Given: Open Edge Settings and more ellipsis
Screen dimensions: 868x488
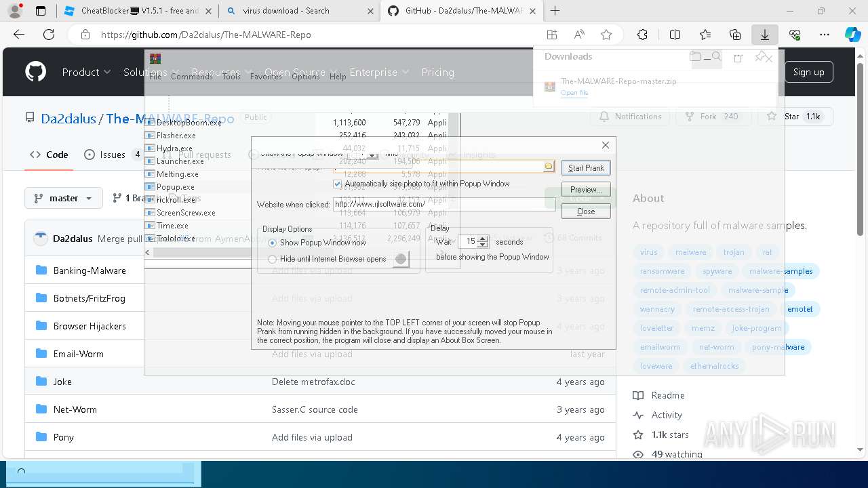Looking at the screenshot, I should pyautogui.click(x=825, y=35).
